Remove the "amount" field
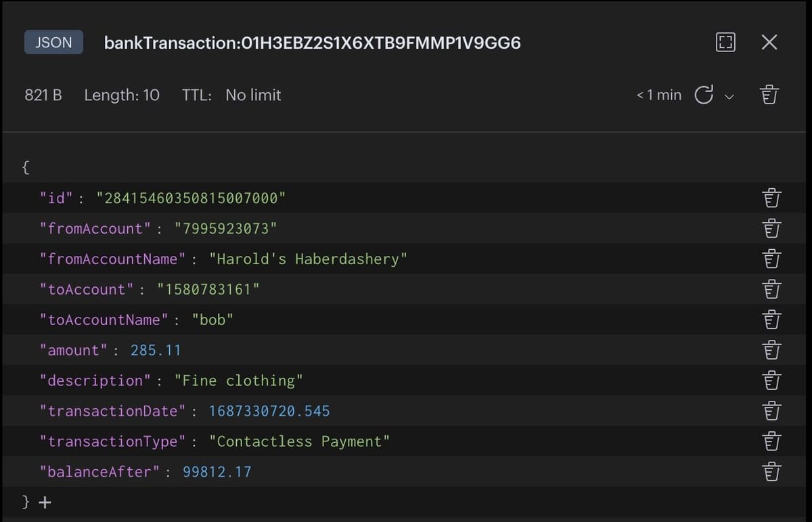812x522 pixels. point(771,350)
